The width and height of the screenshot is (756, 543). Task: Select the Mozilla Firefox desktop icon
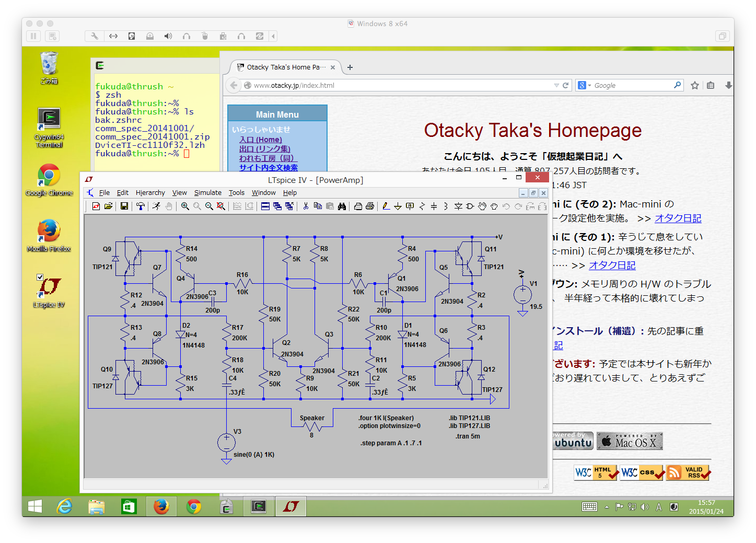[49, 236]
